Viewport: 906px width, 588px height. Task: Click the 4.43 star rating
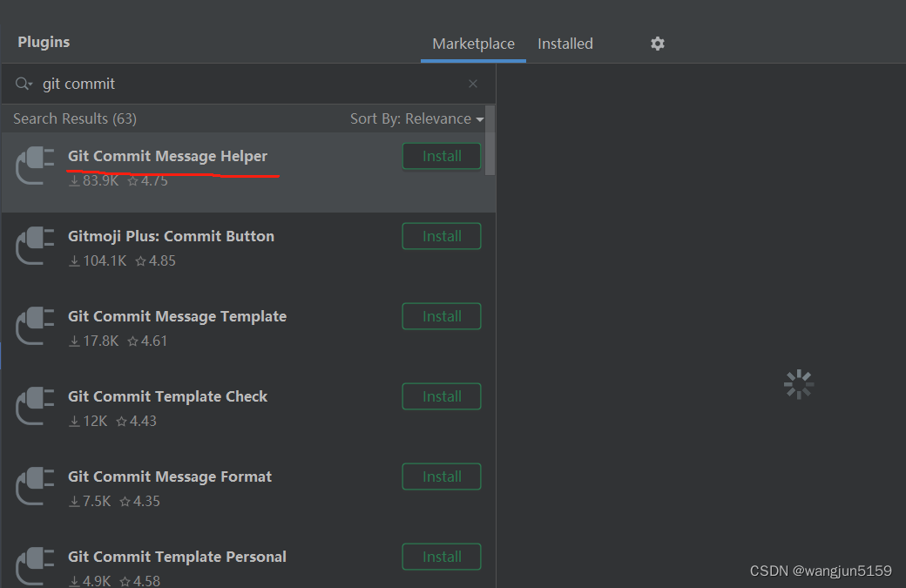pyautogui.click(x=137, y=421)
